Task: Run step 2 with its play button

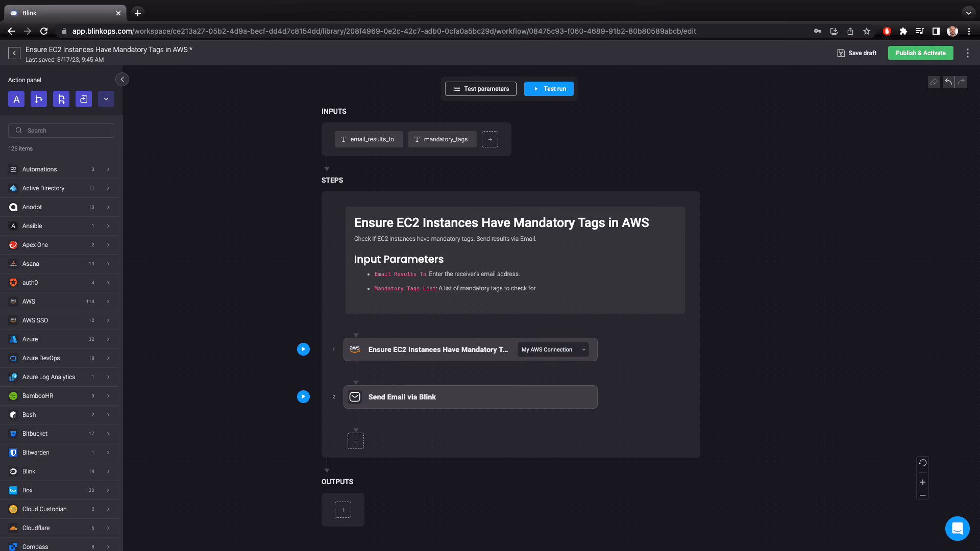Action: coord(303,396)
